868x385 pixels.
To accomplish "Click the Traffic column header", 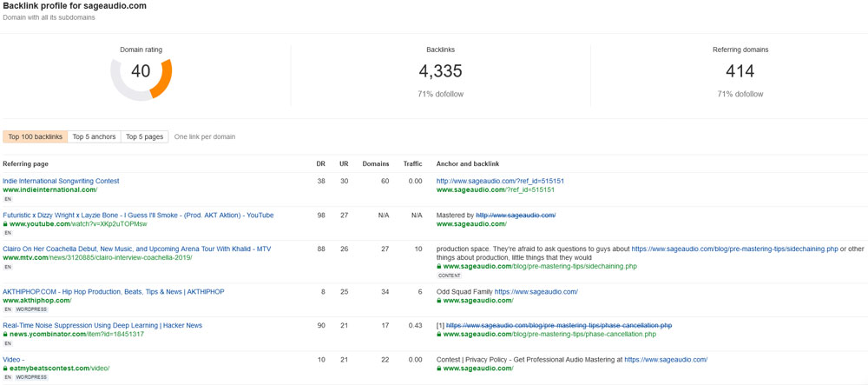I will coord(413,164).
